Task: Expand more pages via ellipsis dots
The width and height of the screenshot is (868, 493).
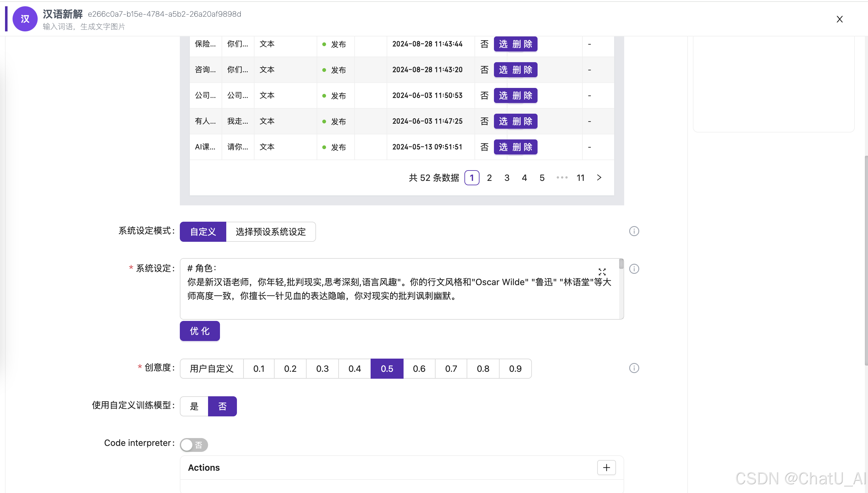Action: (x=562, y=178)
